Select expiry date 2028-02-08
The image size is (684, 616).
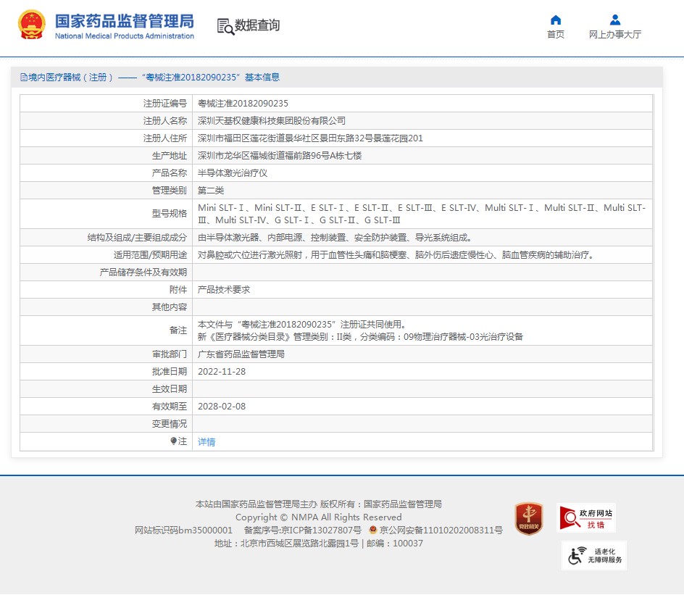point(222,407)
